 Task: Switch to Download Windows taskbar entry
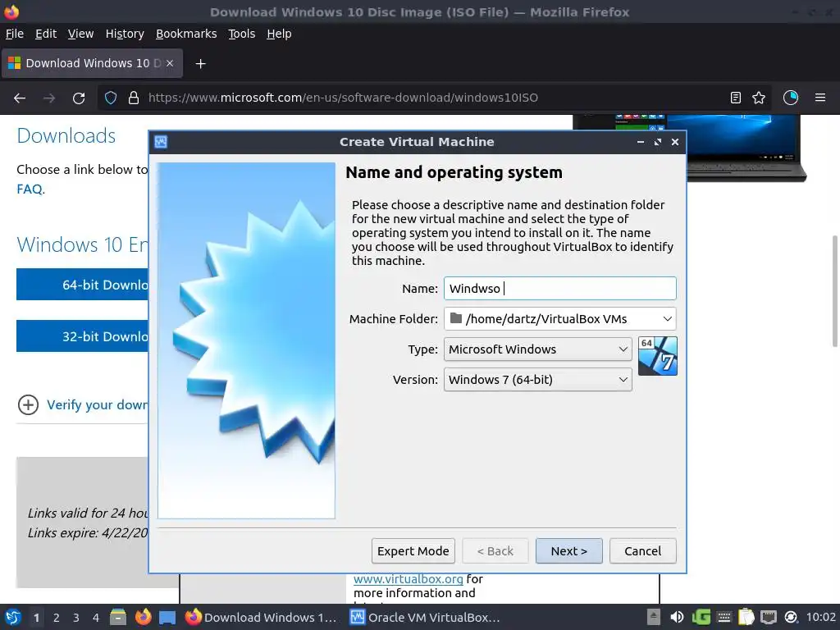pyautogui.click(x=261, y=617)
